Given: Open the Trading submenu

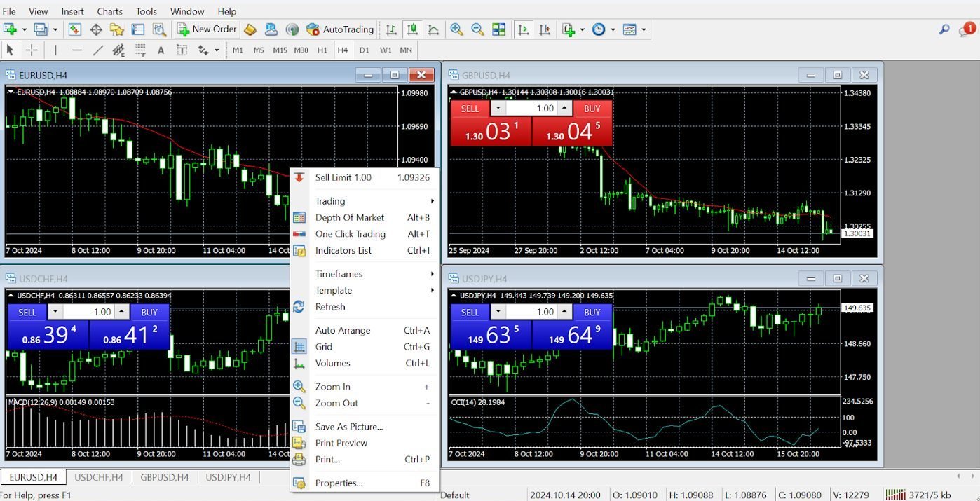Looking at the screenshot, I should [x=365, y=201].
